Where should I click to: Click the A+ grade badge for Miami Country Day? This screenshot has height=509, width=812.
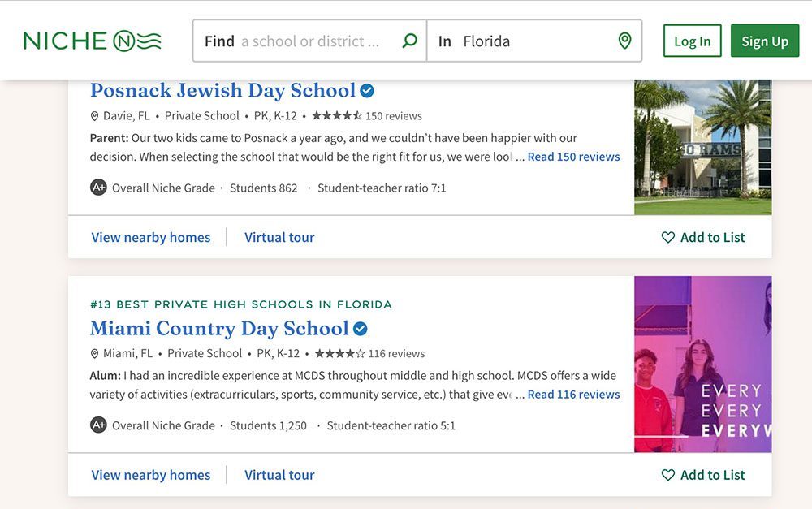pyautogui.click(x=98, y=425)
